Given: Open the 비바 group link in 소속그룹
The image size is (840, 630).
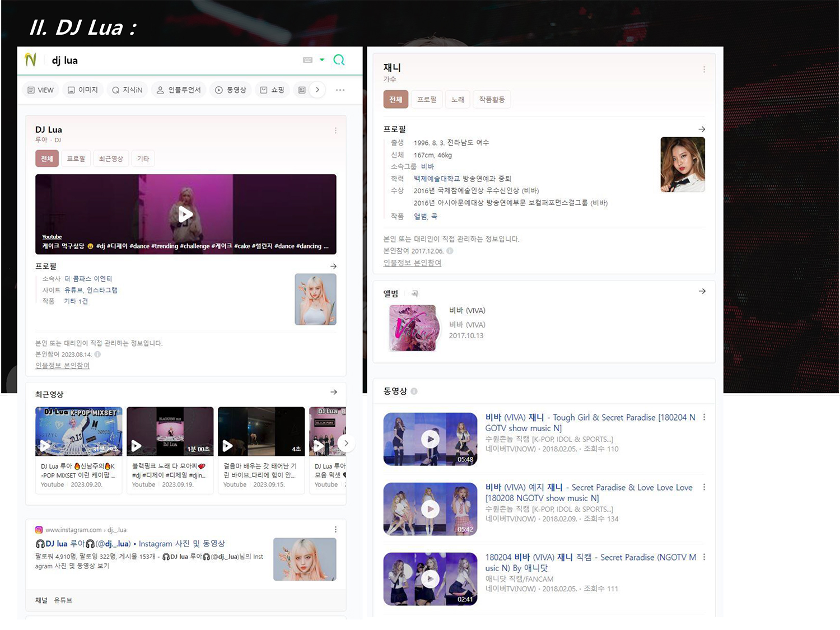Looking at the screenshot, I should (x=427, y=166).
